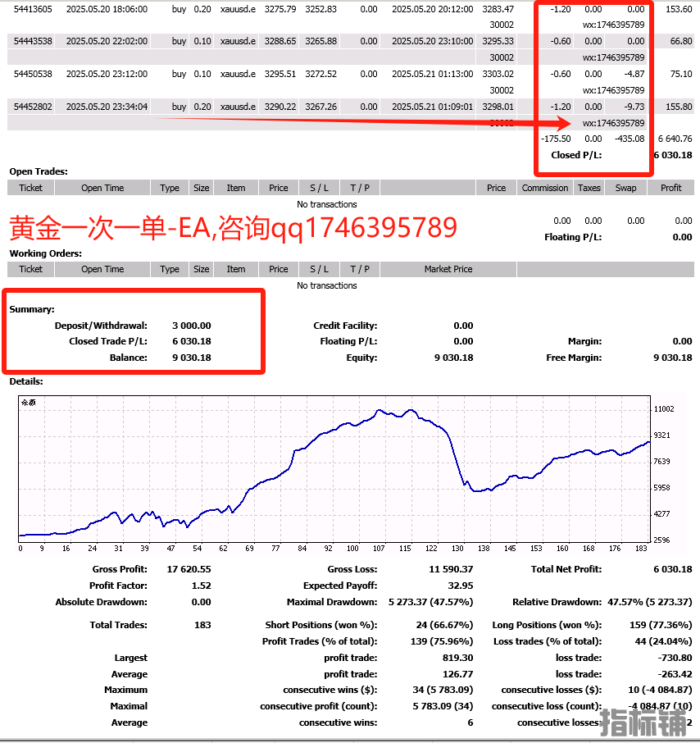Screen dimensions: 700x743
Task: Click the Open Trades heading
Action: (39, 171)
